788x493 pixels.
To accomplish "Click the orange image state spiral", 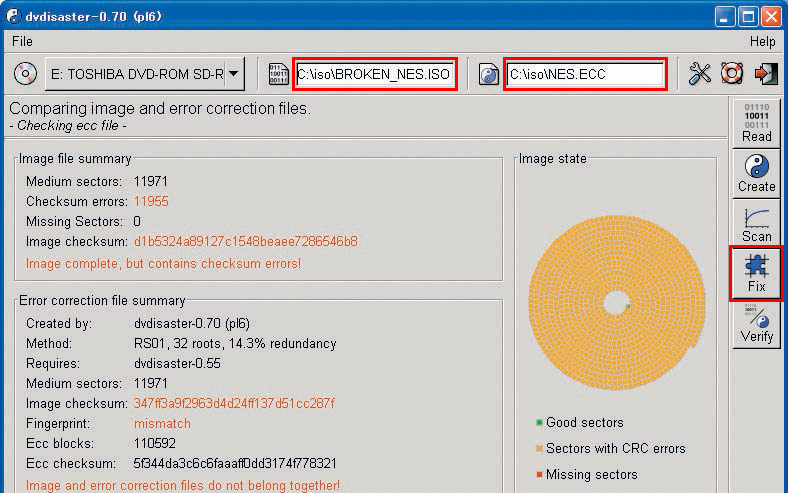I will pos(616,303).
